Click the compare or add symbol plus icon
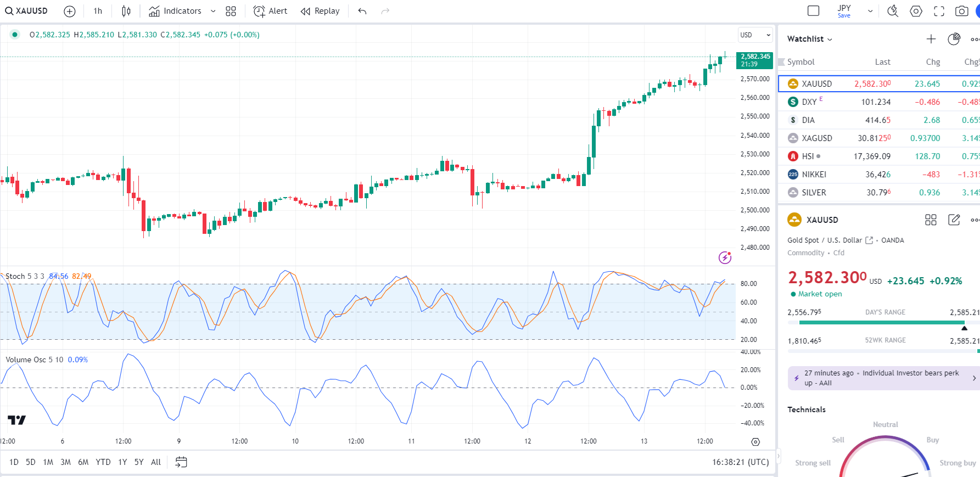The image size is (980, 477). click(70, 11)
